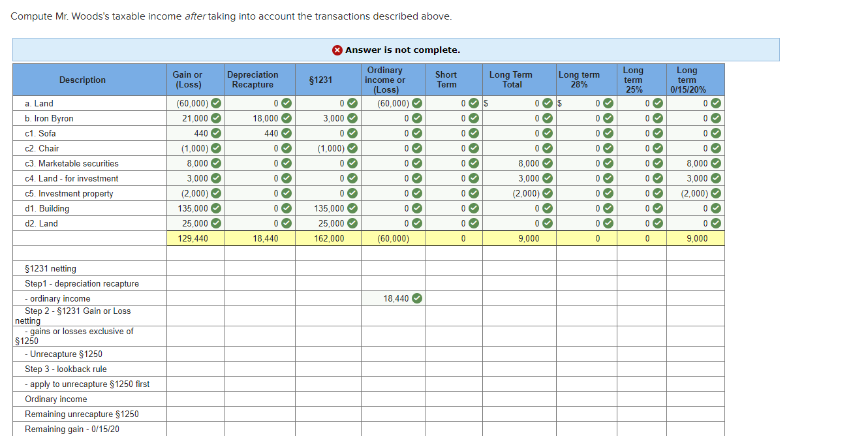Image resolution: width=868 pixels, height=436 pixels.
Task: Click checkmark beside 18,440 ordinary income in netting
Action: 417,298
